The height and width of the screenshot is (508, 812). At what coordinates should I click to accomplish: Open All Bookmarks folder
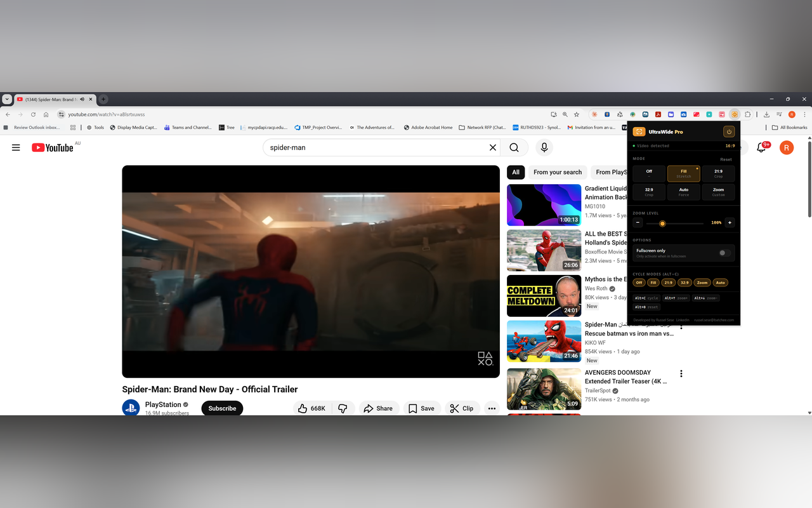click(790, 128)
